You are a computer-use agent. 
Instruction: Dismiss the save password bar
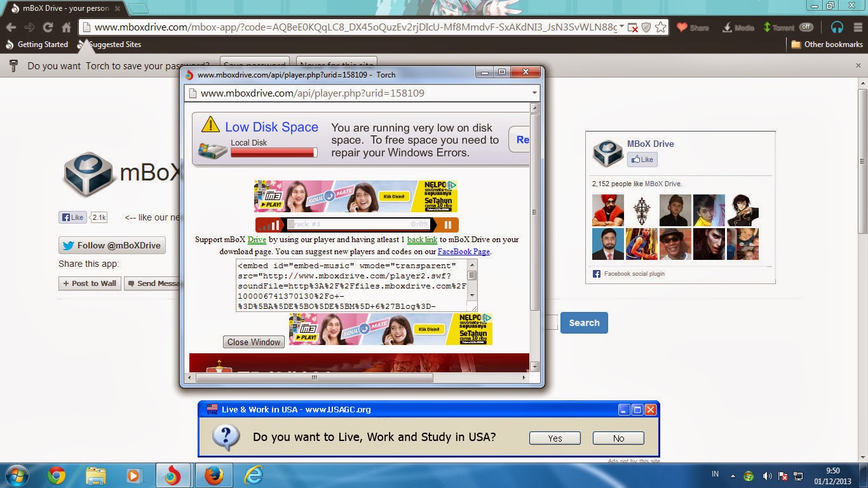[858, 65]
